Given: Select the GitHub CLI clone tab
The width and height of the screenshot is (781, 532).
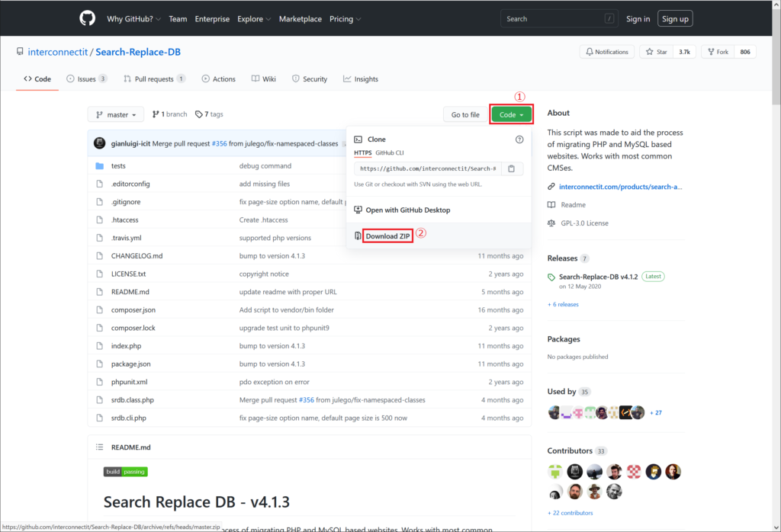Looking at the screenshot, I should 390,152.
